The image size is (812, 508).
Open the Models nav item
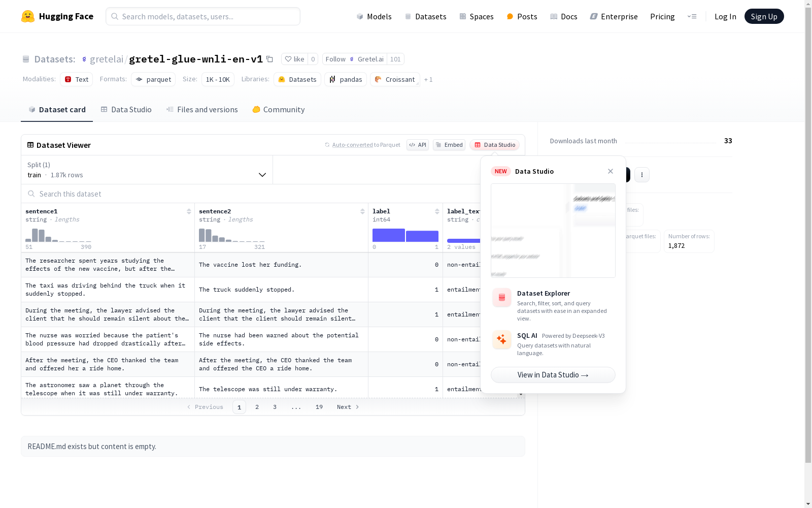click(374, 16)
